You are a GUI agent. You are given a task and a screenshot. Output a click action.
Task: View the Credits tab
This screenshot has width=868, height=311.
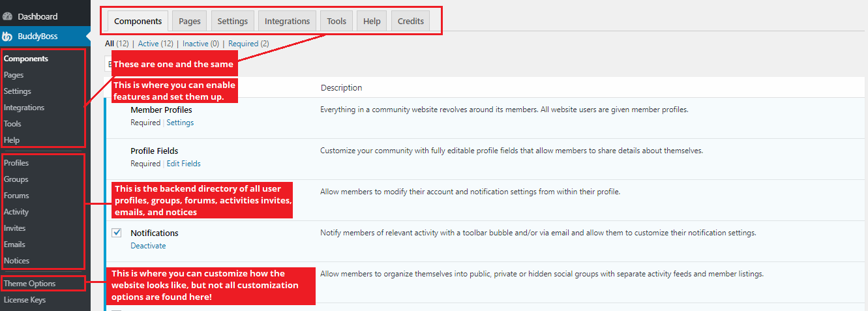(x=411, y=21)
